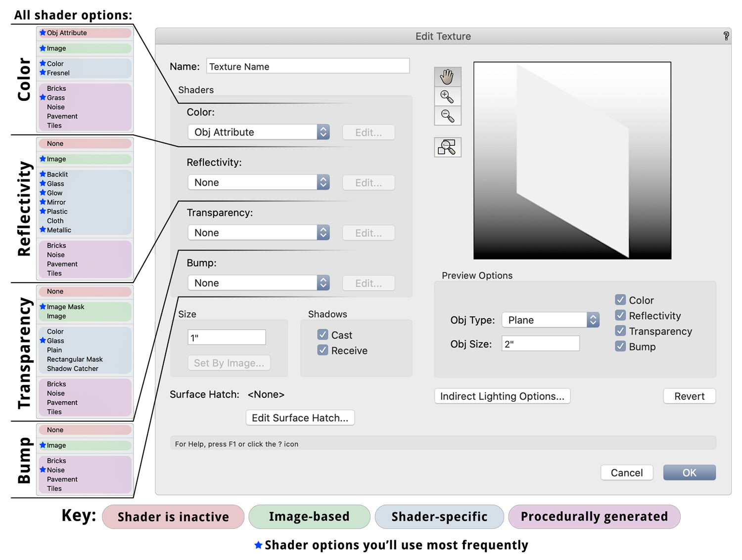The width and height of the screenshot is (742, 560).
Task: Click the Edit Surface Hatch button
Action: pyautogui.click(x=300, y=418)
